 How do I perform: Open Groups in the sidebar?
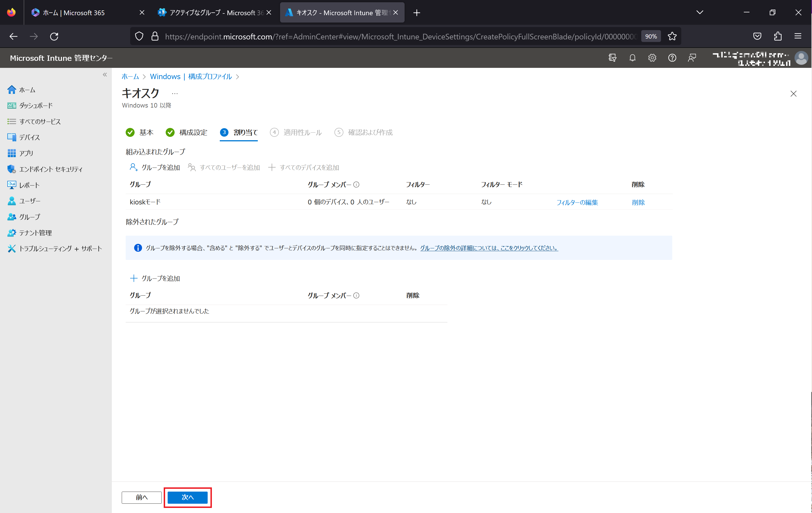click(x=24, y=217)
